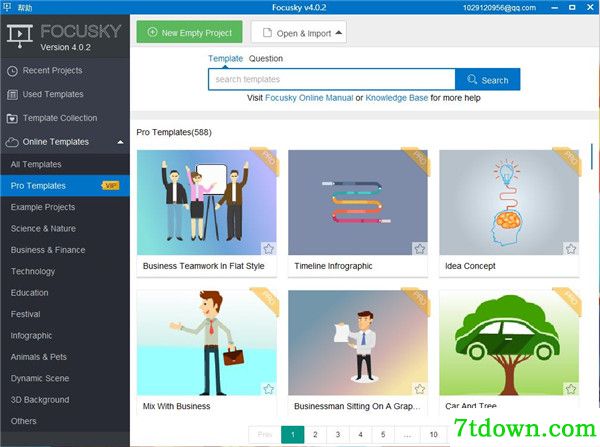600x447 pixels.
Task: Star the Businessman Sitting On A Graph template
Action: point(420,389)
